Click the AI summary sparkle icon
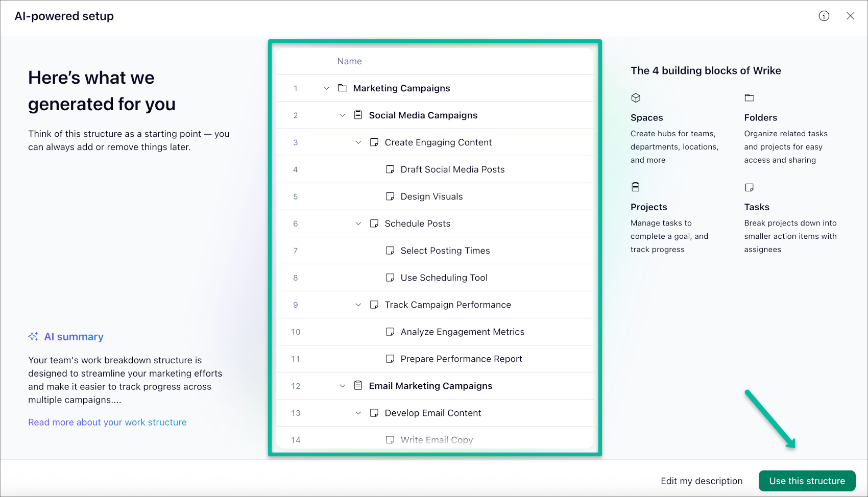 33,337
